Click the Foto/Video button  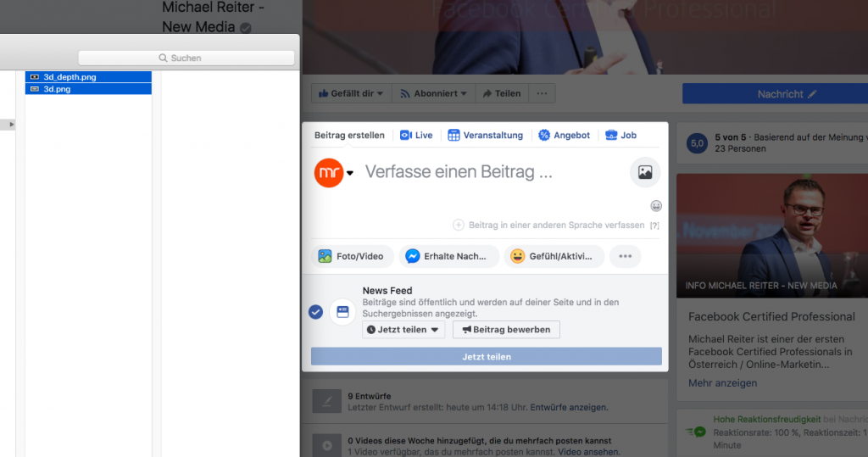tap(352, 256)
